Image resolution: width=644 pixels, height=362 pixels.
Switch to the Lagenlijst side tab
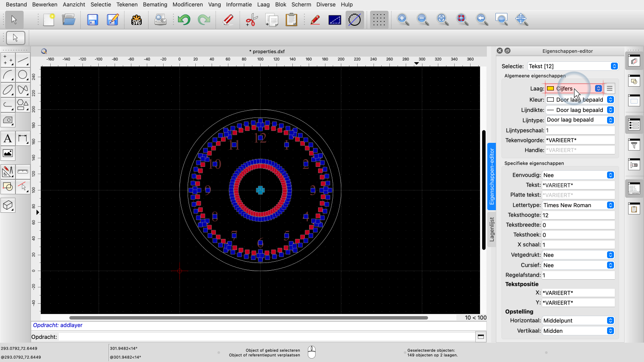(492, 229)
